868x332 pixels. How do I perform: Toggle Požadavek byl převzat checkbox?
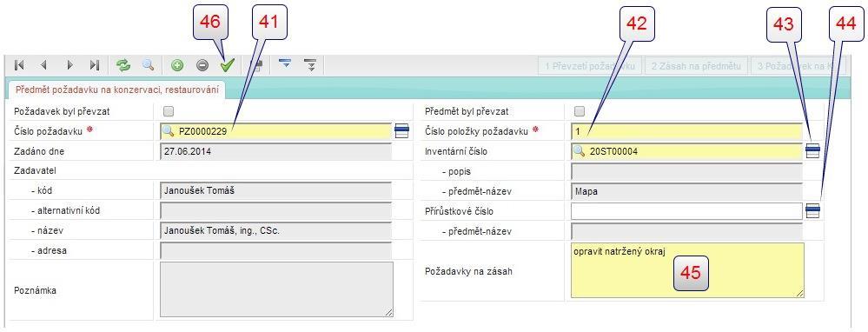(x=169, y=111)
